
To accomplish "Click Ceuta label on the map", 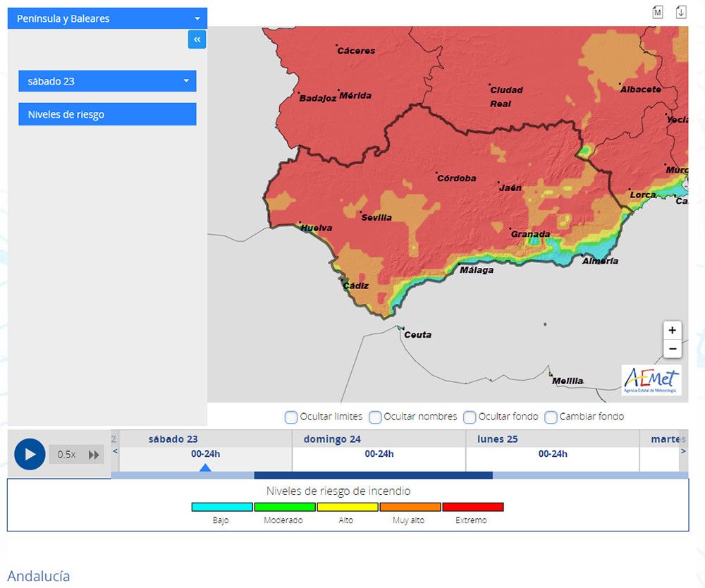I will pyautogui.click(x=417, y=335).
